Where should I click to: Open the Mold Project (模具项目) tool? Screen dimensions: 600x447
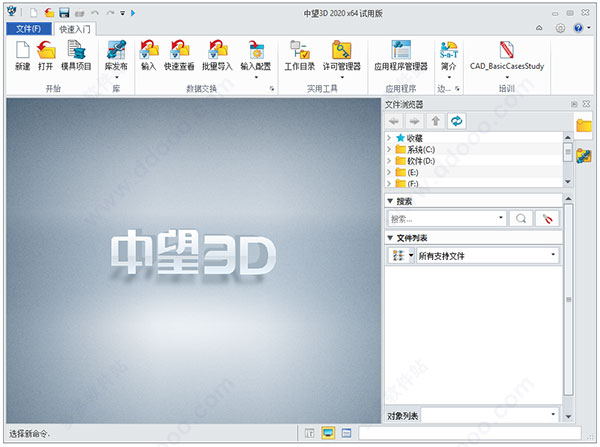coord(76,51)
